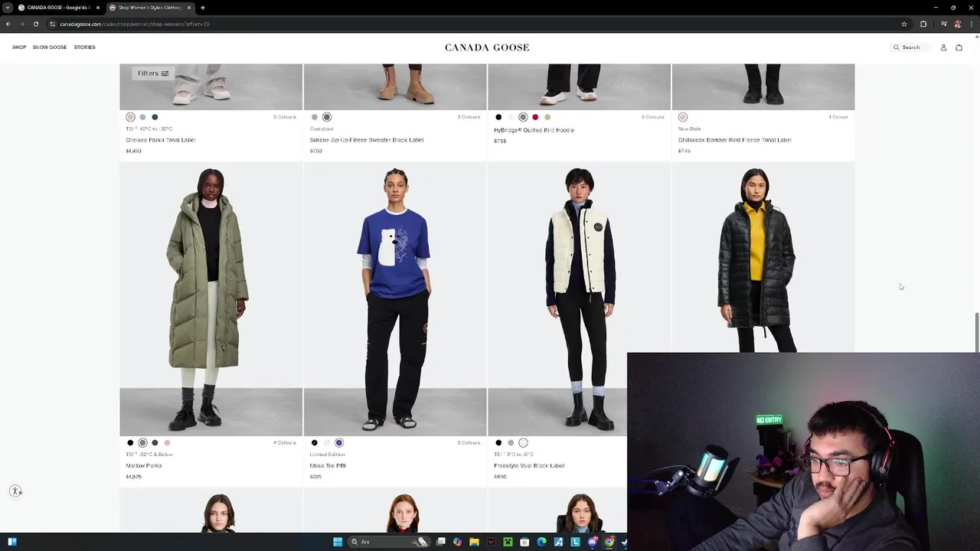
Task: Reload the page
Action: (35, 24)
